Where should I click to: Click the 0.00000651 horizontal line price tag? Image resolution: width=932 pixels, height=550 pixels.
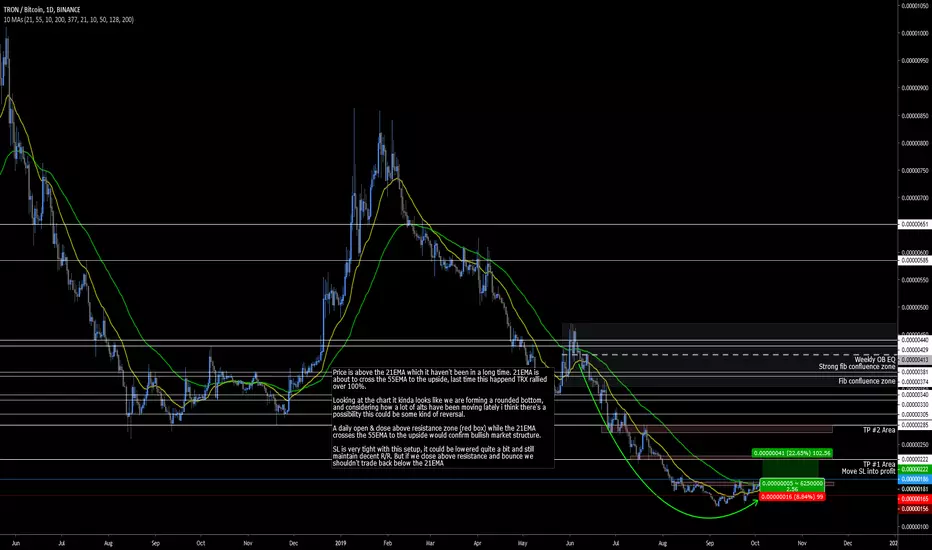coord(915,225)
